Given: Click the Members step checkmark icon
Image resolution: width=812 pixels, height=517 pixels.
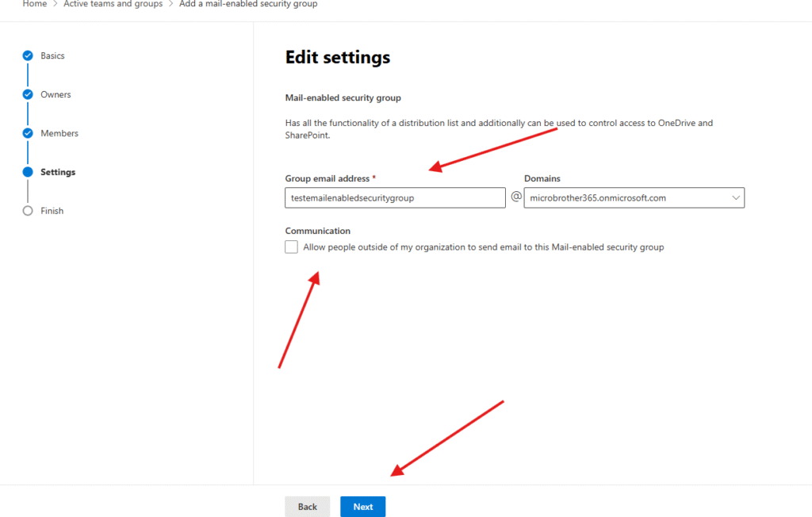Looking at the screenshot, I should pyautogui.click(x=28, y=133).
